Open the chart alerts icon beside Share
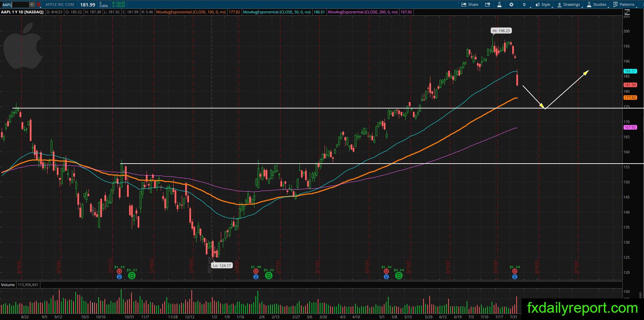Viewport: 644px width, 320px height. coord(487,4)
